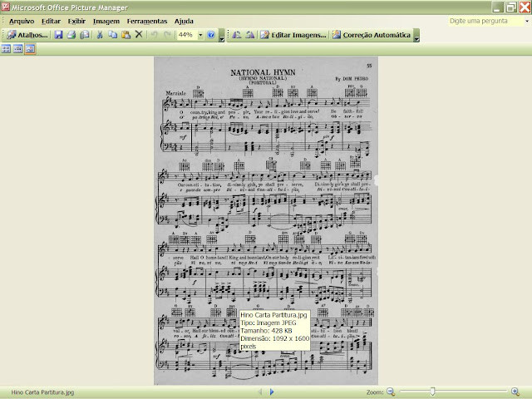Image resolution: width=532 pixels, height=399 pixels.
Task: Apply Correção Automática to the picture
Action: click(x=372, y=35)
